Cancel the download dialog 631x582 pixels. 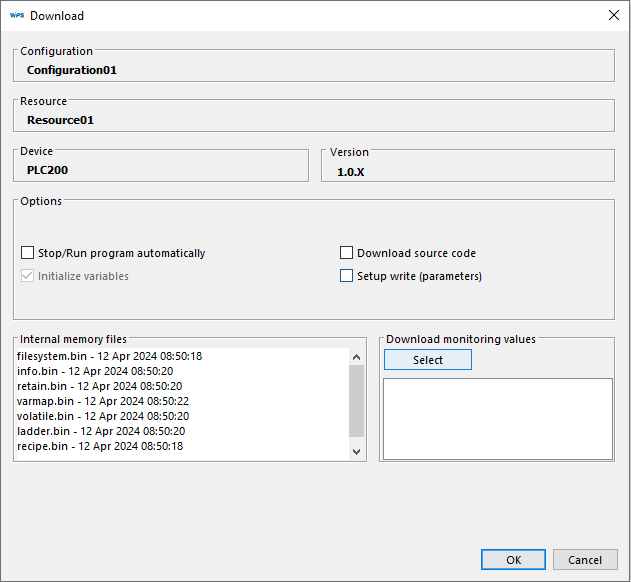[x=585, y=560]
